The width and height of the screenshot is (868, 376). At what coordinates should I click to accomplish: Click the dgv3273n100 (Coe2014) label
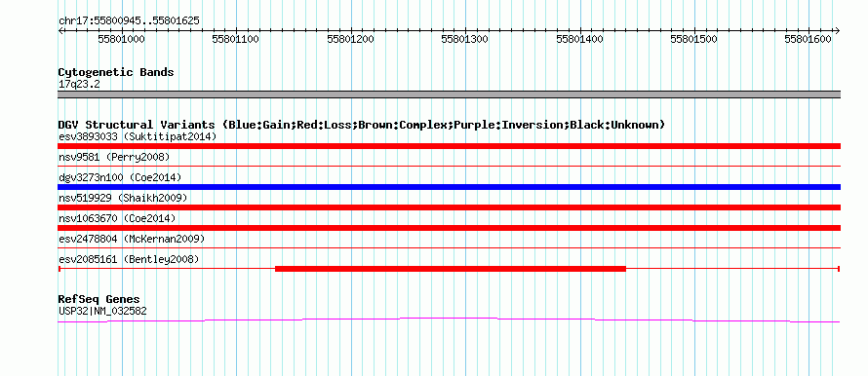pos(120,177)
